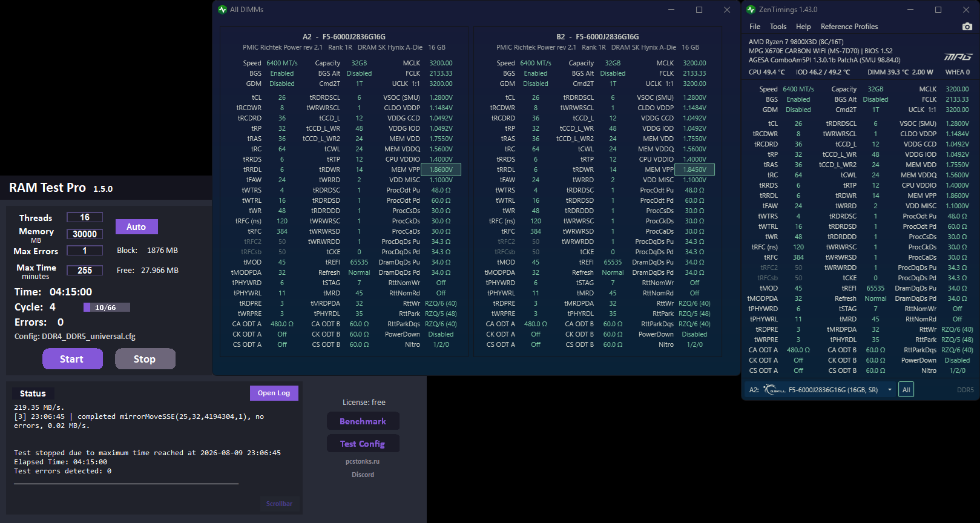Screen dimensions: 980x523
Task: Open the File menu in ZenTimings
Action: [755, 27]
